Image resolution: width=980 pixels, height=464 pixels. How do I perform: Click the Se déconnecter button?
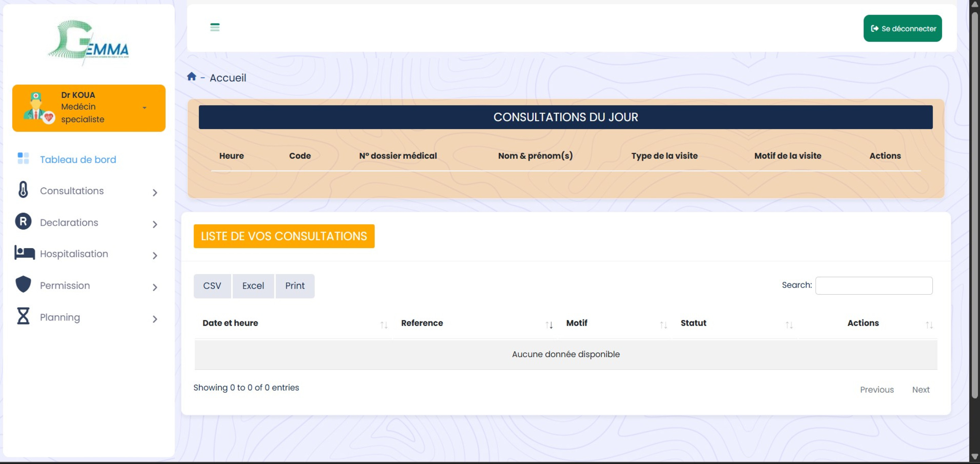pyautogui.click(x=902, y=29)
